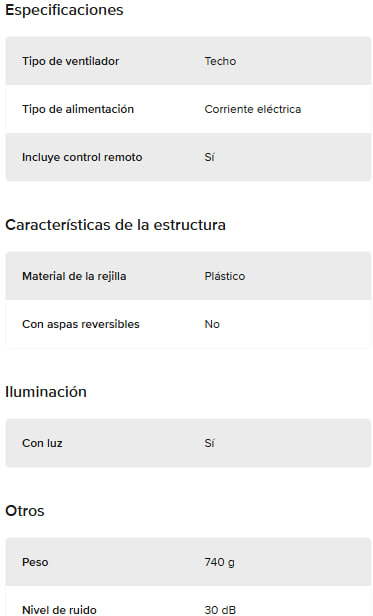
Task: Click the No value for aspas reversibles
Action: (212, 324)
